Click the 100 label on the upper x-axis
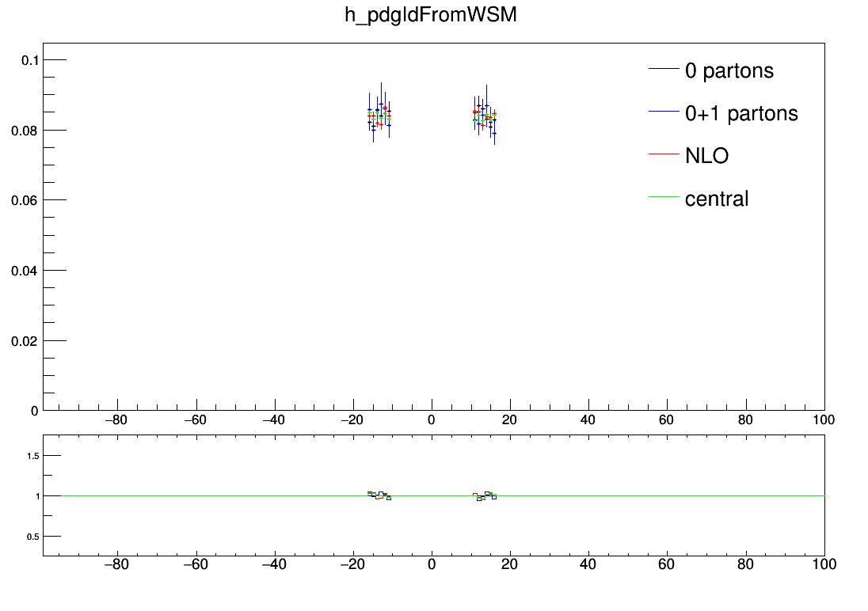 (x=824, y=420)
